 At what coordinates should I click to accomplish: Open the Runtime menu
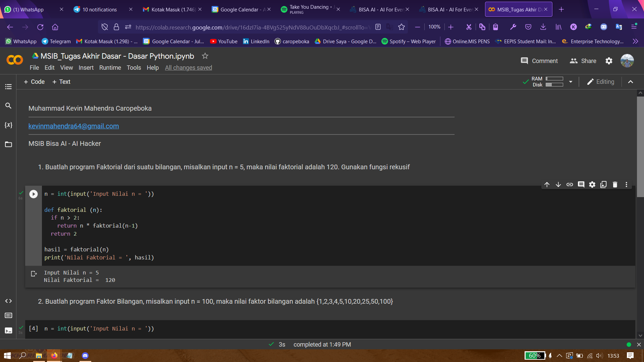tap(110, 68)
